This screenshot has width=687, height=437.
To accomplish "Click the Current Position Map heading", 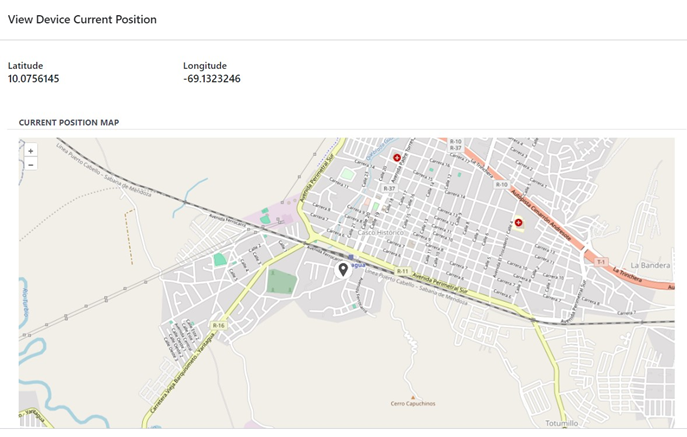I will click(x=69, y=122).
